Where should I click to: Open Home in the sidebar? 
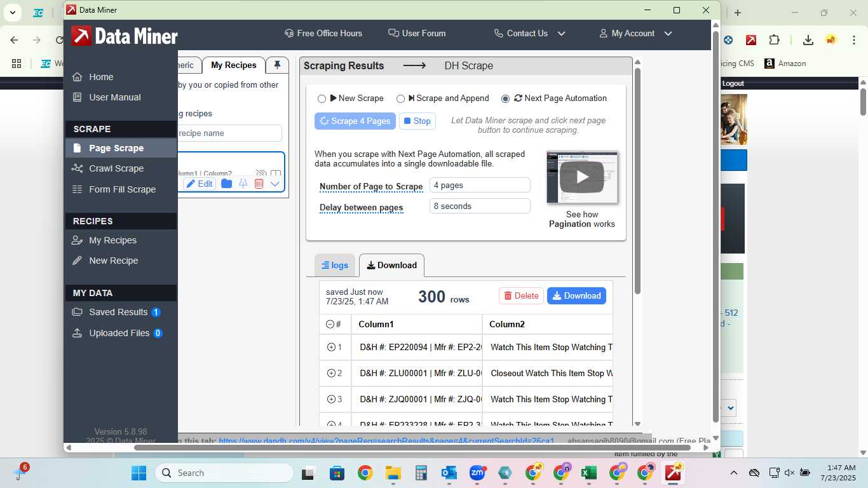click(x=101, y=77)
